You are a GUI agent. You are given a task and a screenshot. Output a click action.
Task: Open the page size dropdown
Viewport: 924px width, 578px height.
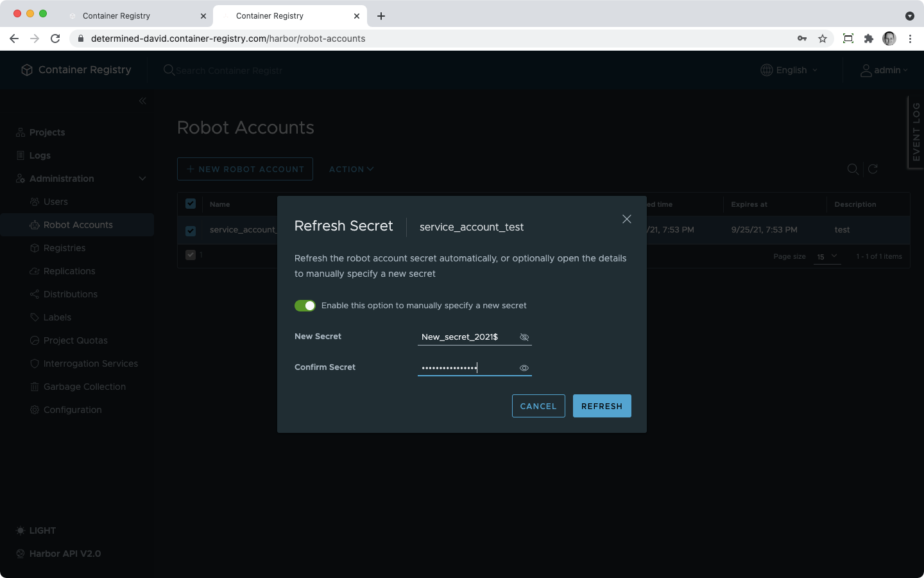click(827, 256)
